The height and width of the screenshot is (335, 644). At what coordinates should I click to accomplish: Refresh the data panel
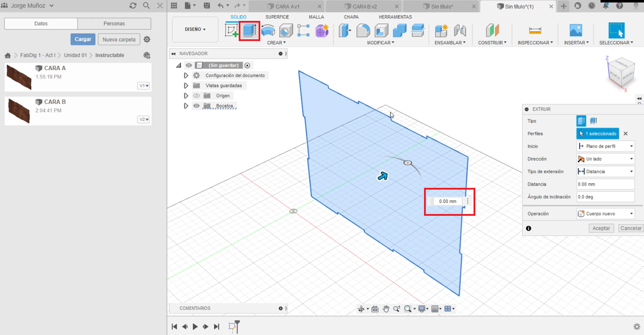[133, 6]
